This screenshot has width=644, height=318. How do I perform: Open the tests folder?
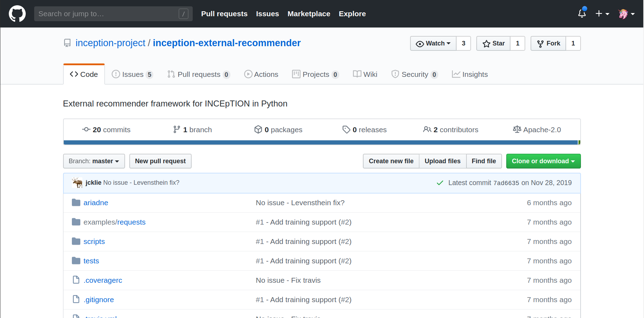pyautogui.click(x=91, y=261)
